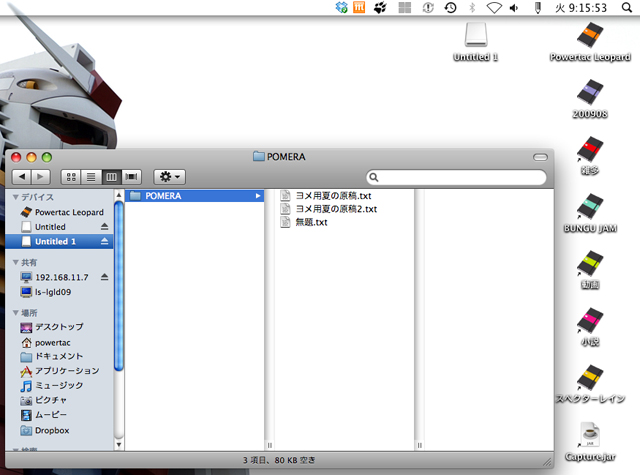Screen dimensions: 640x475
Task: Open ドキュメント in the sidebar
Action: (x=59, y=357)
